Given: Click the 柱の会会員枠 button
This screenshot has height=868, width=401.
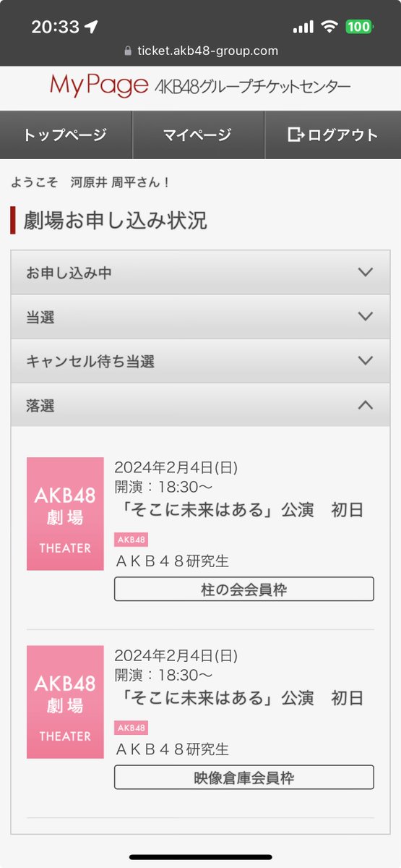Looking at the screenshot, I should (x=244, y=590).
